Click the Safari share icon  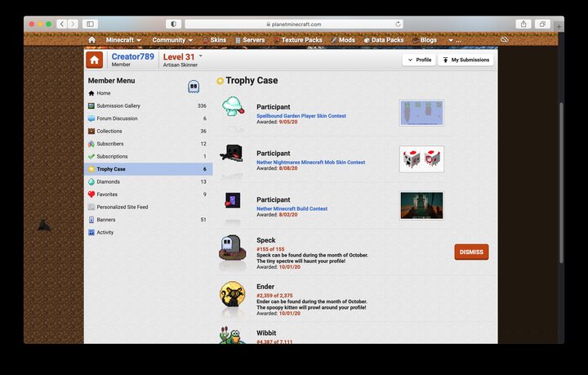click(x=523, y=24)
